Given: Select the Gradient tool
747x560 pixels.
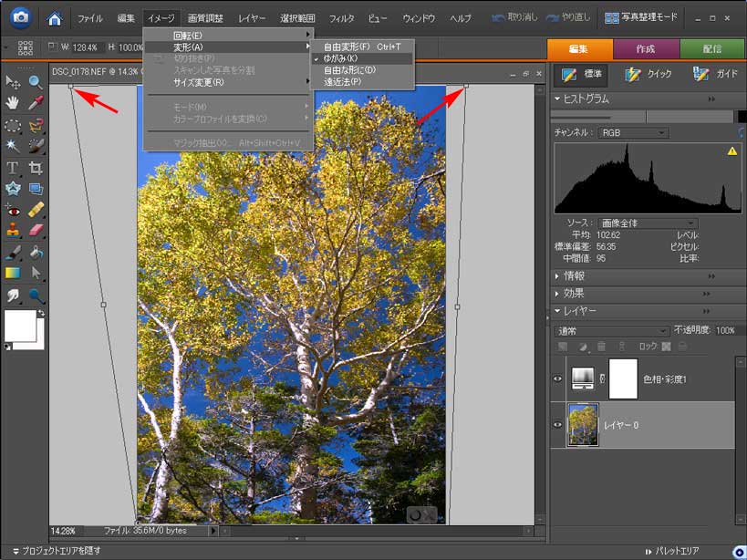Looking at the screenshot, I should click(x=13, y=273).
